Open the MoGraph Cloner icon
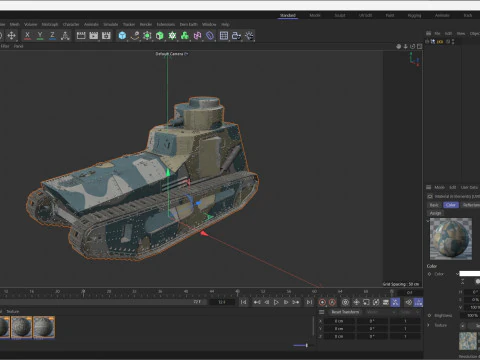 (x=185, y=35)
